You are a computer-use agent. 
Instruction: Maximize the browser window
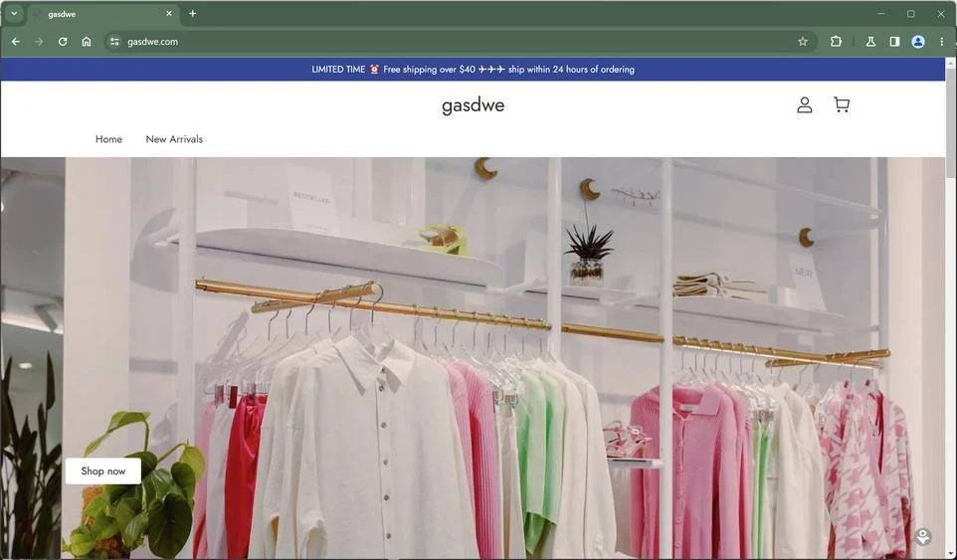910,13
